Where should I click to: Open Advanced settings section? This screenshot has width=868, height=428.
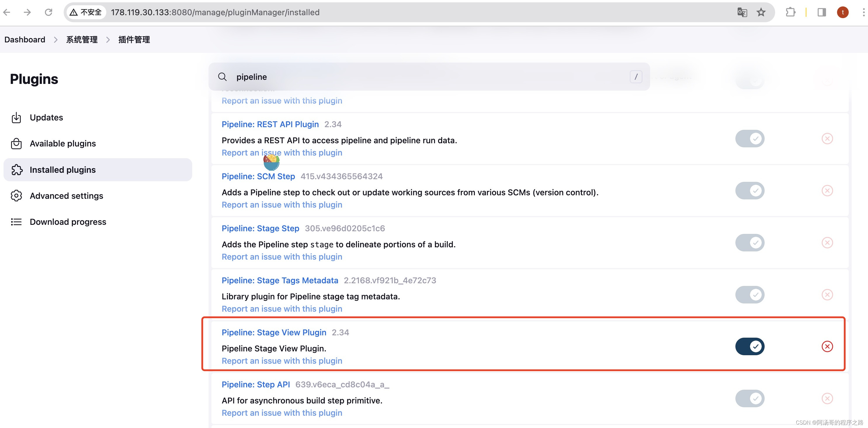[98, 196]
